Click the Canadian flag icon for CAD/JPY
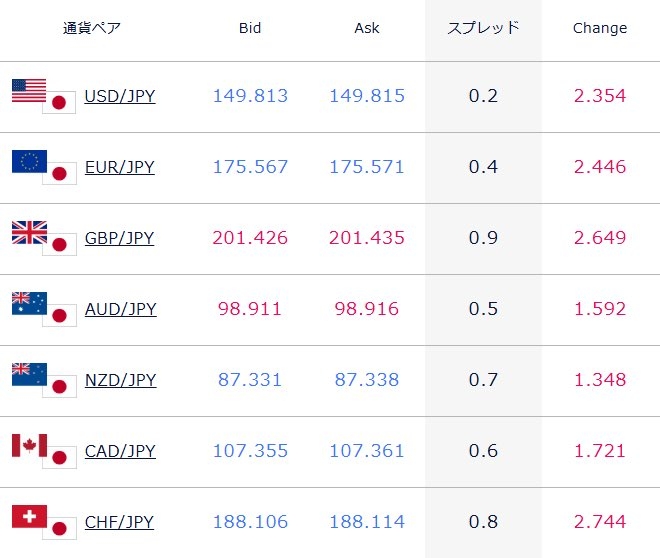Viewport: 660px width, 558px height. 28,445
